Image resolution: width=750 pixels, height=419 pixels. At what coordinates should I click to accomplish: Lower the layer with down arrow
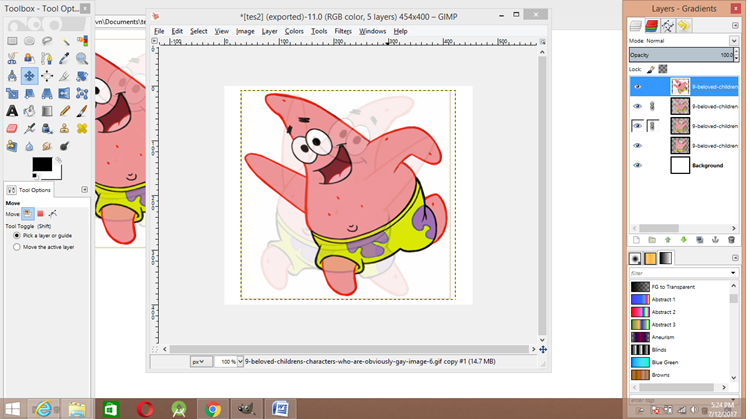[684, 240]
